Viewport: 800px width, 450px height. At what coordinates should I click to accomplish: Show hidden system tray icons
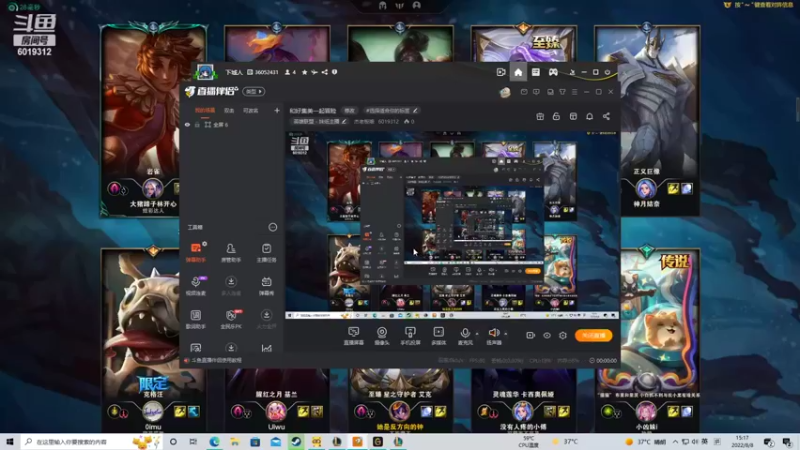pyautogui.click(x=675, y=441)
